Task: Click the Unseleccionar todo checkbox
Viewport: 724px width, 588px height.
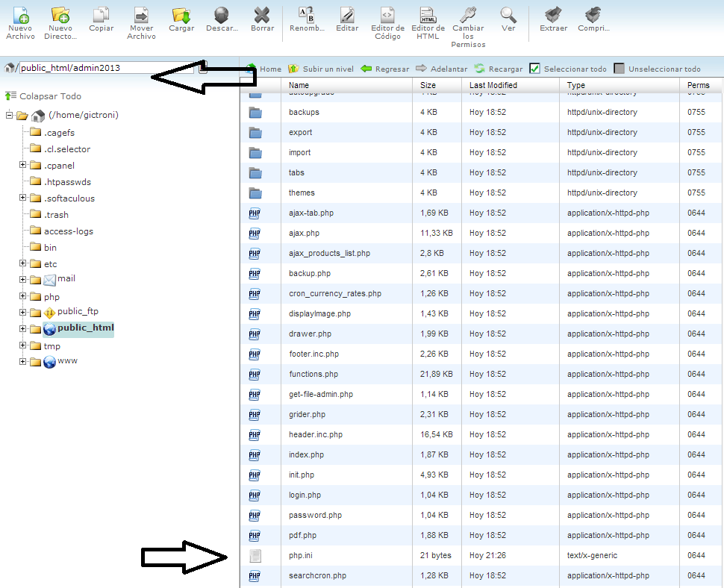Action: coord(620,69)
